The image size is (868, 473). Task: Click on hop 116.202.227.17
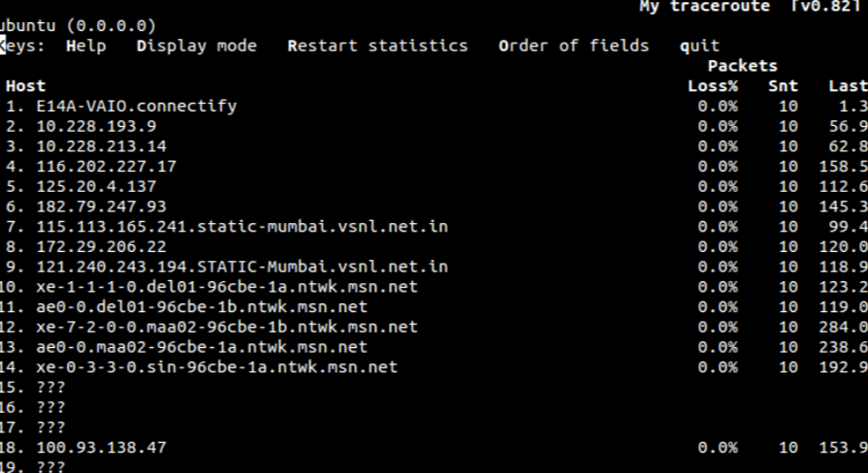coord(106,167)
